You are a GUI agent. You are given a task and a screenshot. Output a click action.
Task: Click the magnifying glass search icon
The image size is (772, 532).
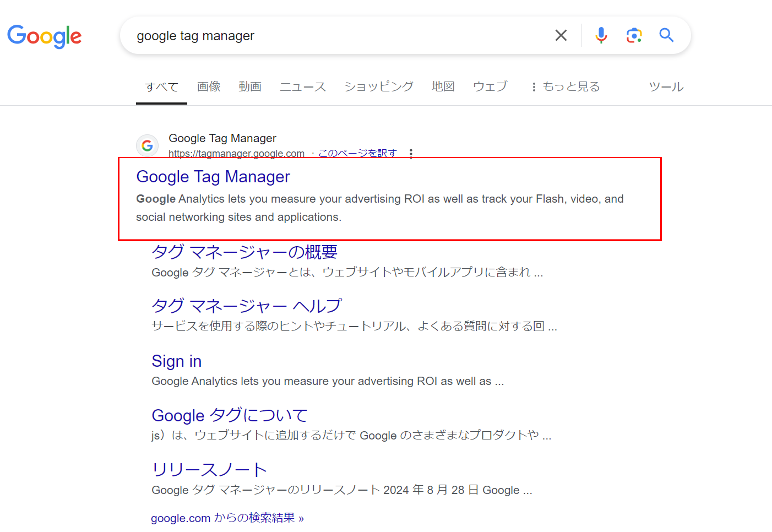pos(666,35)
